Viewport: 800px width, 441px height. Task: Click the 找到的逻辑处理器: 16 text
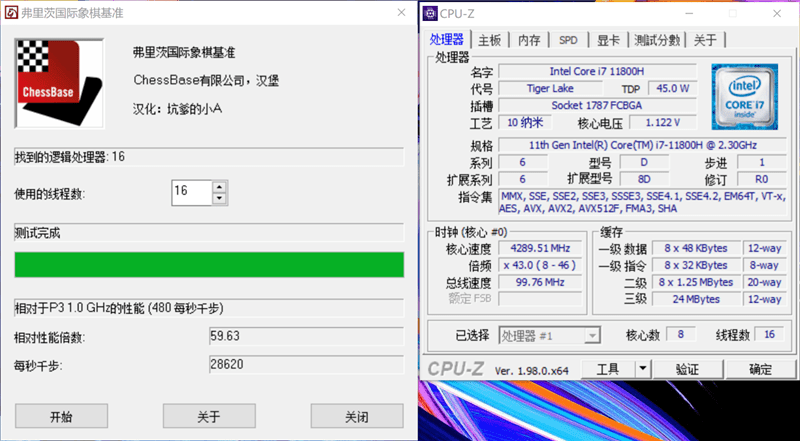pos(69,157)
